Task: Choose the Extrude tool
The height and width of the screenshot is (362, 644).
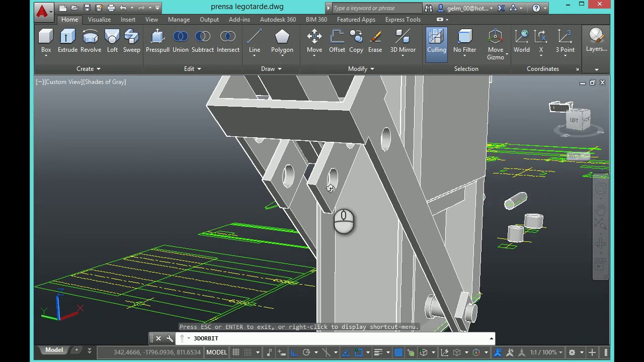Action: point(67,41)
